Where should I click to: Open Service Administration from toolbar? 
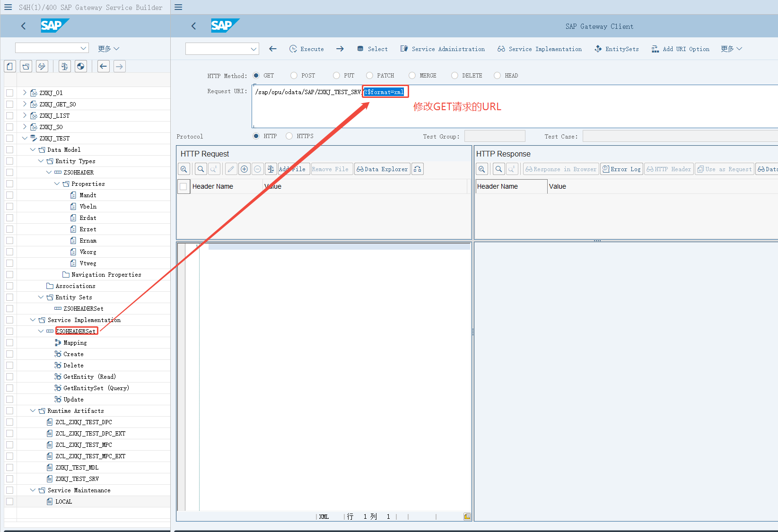pyautogui.click(x=442, y=49)
